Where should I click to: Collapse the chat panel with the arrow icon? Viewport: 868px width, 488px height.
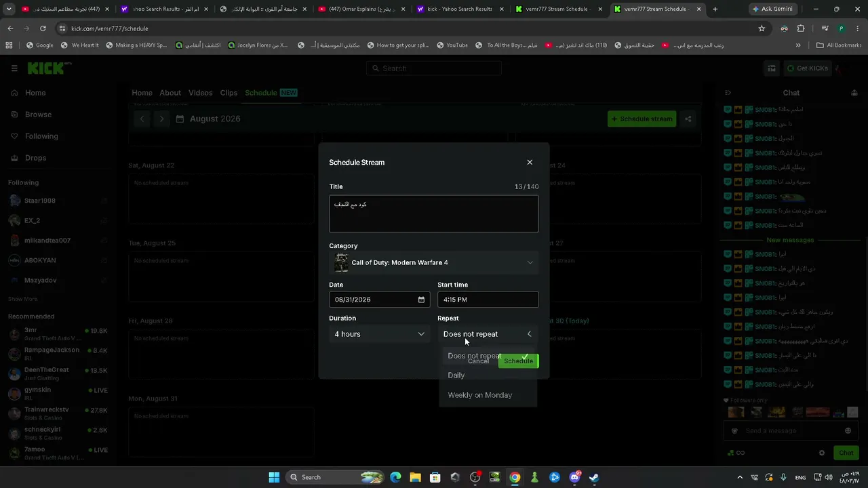coord(728,93)
